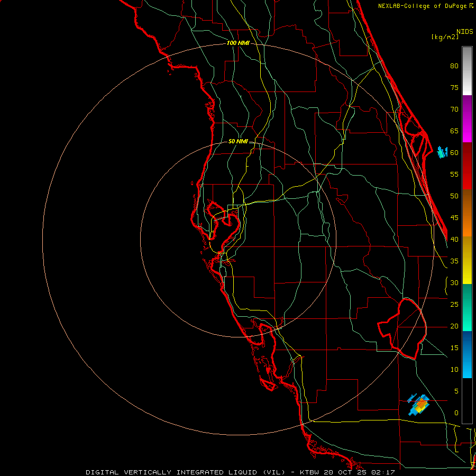Pick the red segment of the color bar
The height and width of the screenshot is (476, 476).
(x=467, y=166)
